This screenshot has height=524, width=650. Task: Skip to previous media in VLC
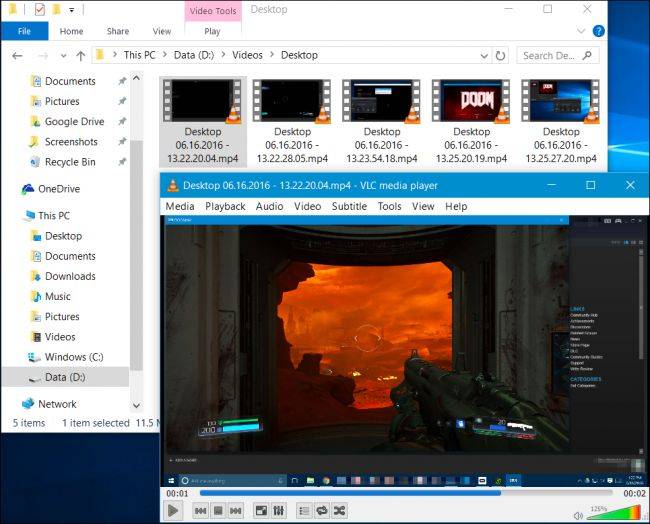pyautogui.click(x=201, y=511)
